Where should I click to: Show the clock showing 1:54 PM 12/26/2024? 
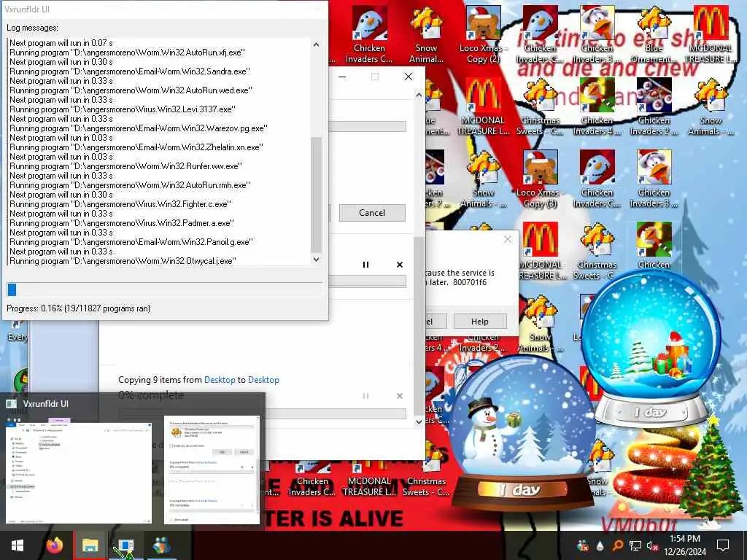685,545
